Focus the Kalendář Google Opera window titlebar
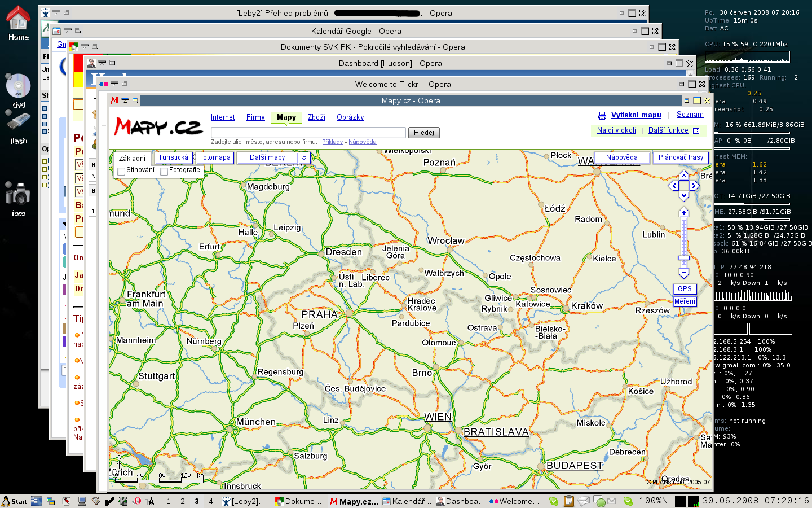 [356, 31]
